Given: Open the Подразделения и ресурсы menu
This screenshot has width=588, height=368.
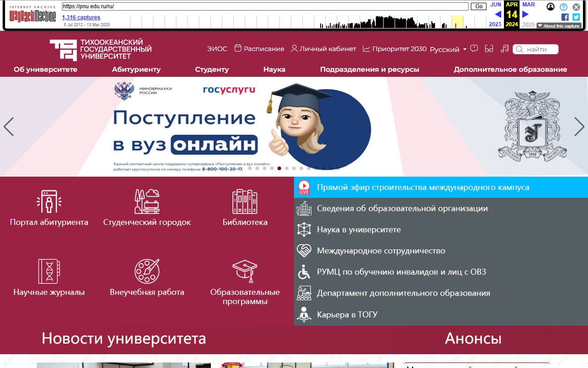Looking at the screenshot, I should [370, 69].
